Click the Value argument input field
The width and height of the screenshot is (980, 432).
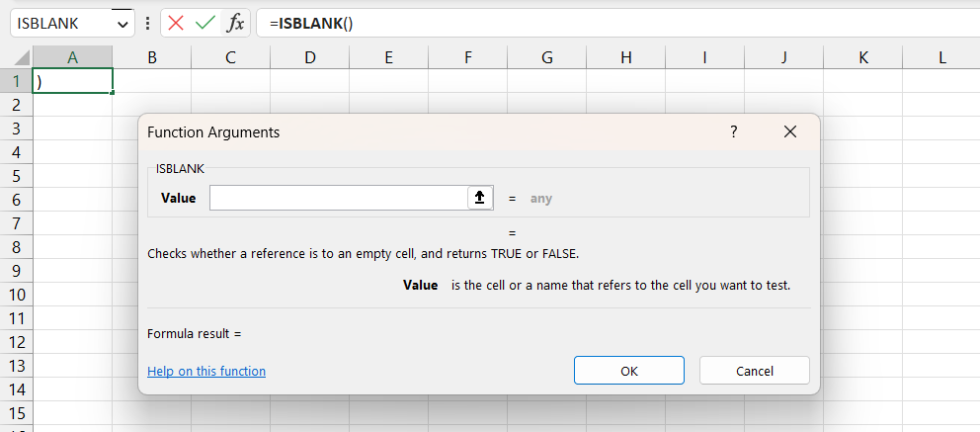coord(338,198)
